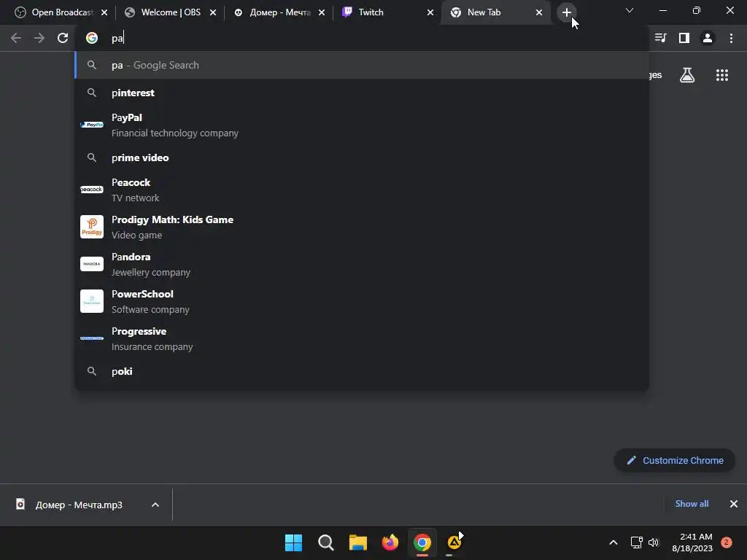Show all downloads
This screenshot has width=747, height=560.
click(x=692, y=504)
